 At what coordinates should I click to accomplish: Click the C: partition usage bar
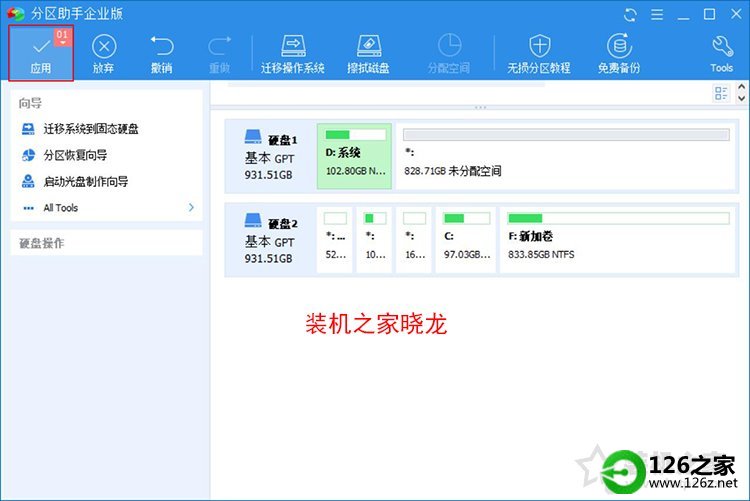coord(466,219)
